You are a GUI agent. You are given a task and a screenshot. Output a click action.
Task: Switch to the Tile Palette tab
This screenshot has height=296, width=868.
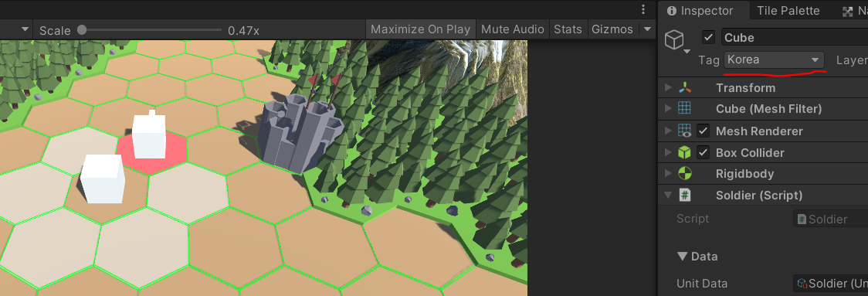[x=788, y=11]
